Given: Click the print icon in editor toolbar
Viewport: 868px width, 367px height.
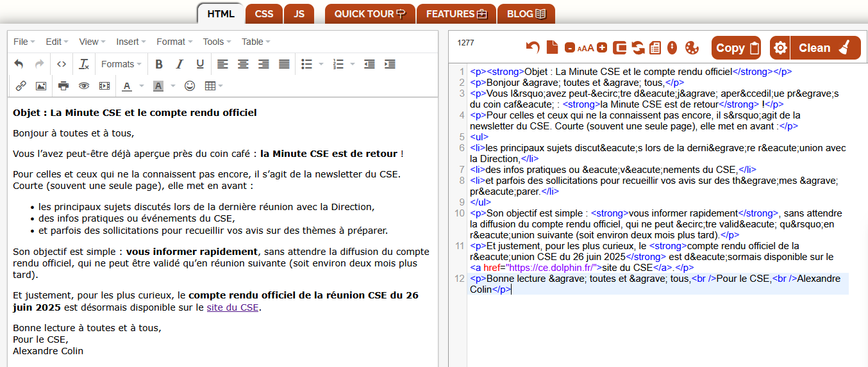Looking at the screenshot, I should pos(63,86).
